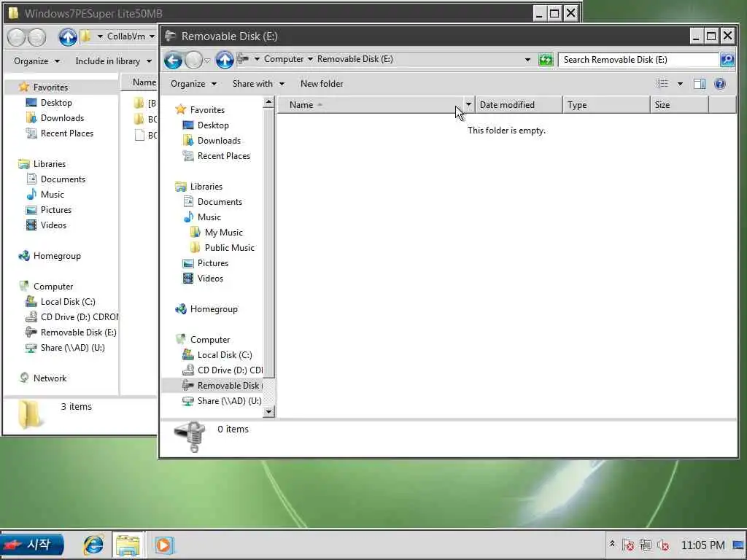Click the navigation pane scroll down arrow
747x560 pixels.
pos(268,411)
